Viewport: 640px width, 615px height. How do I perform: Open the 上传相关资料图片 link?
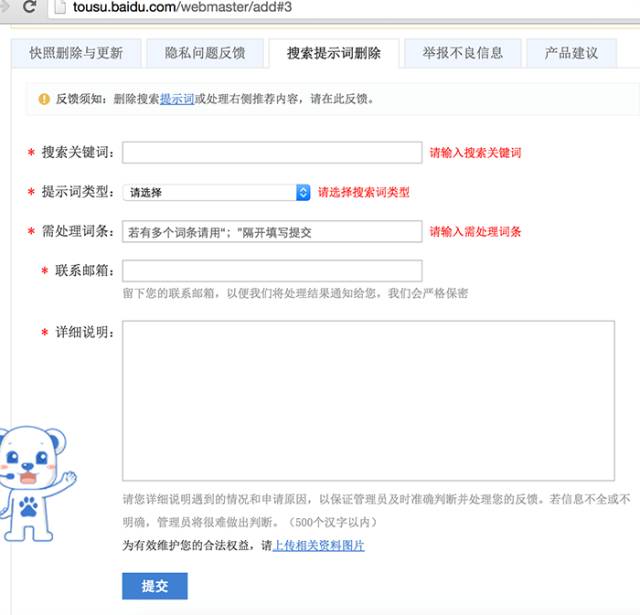click(x=318, y=546)
